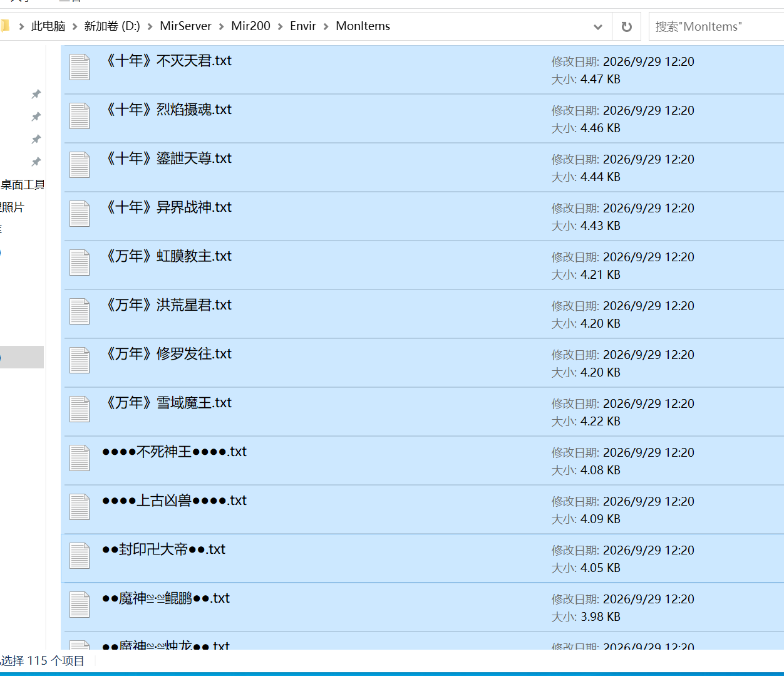Click file name 《十年》鎏訿天尊.txt
Viewport: 784px width, 676px height.
167,159
